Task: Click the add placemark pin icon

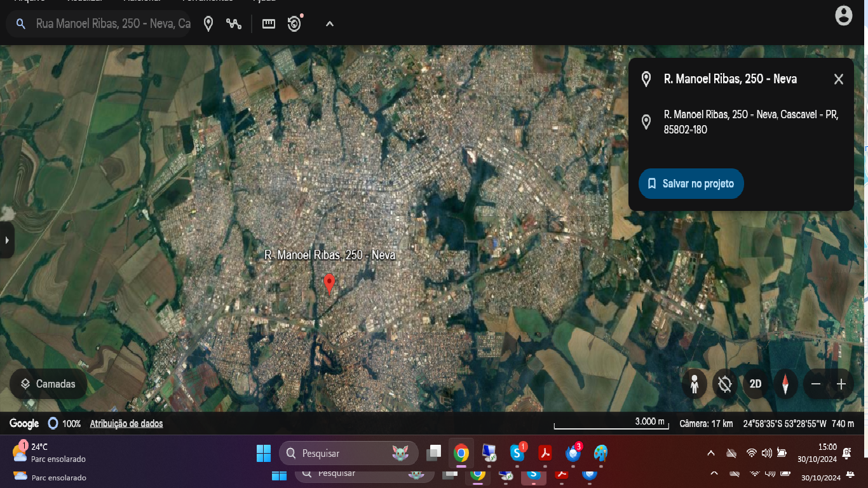Action: pyautogui.click(x=208, y=24)
